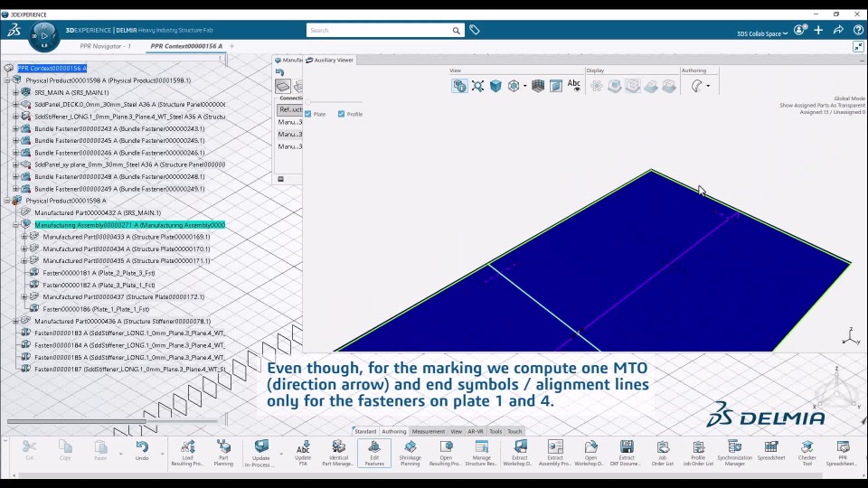
Task: Click the maximize viewer button at top right
Action: point(857,47)
